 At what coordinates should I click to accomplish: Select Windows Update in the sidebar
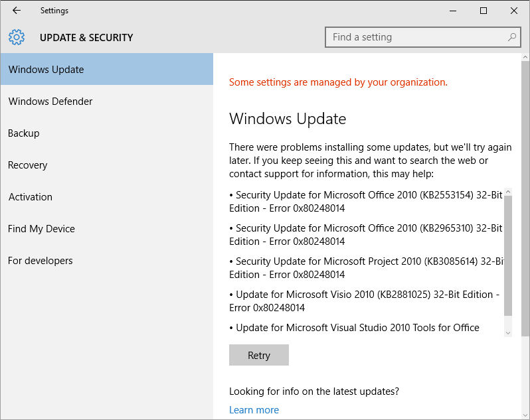pyautogui.click(x=107, y=69)
